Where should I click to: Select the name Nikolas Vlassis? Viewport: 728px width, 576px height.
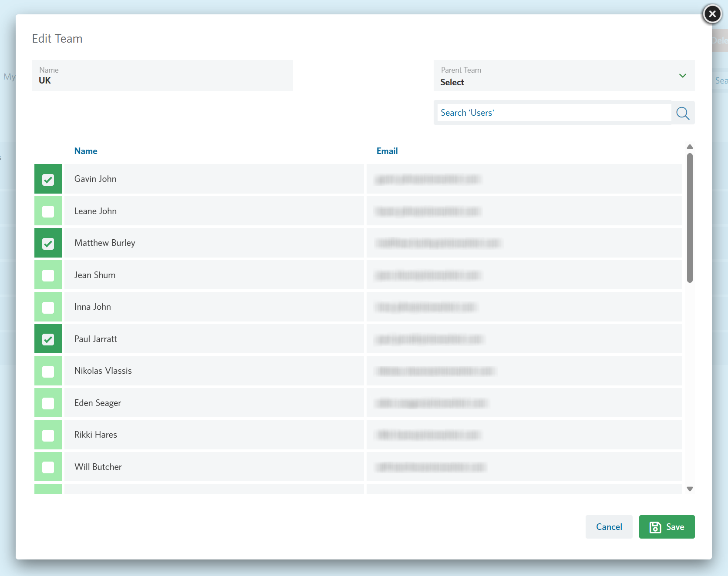tap(103, 371)
